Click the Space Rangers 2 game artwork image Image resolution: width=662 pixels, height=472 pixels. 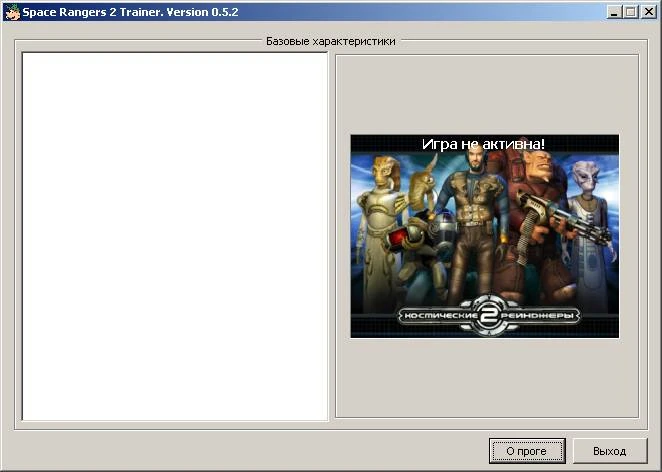point(485,236)
